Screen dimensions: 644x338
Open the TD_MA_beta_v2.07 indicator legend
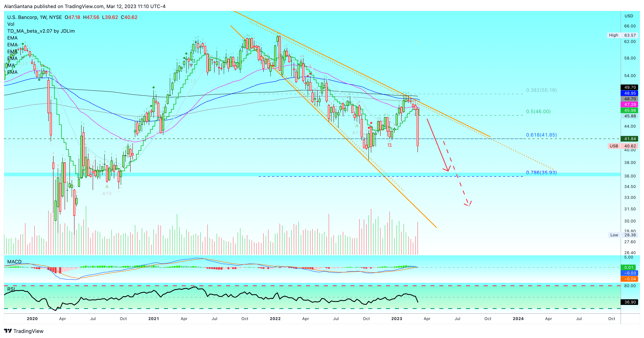tap(41, 31)
